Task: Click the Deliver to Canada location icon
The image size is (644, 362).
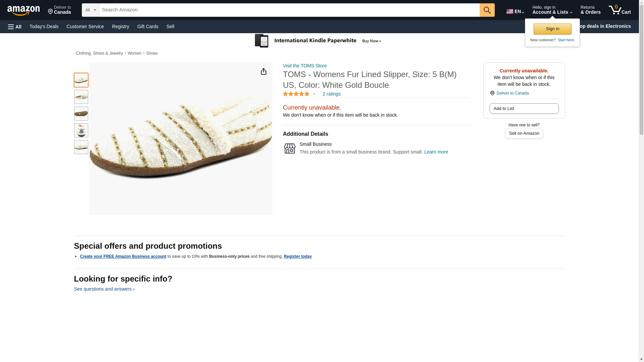Action: click(x=492, y=93)
